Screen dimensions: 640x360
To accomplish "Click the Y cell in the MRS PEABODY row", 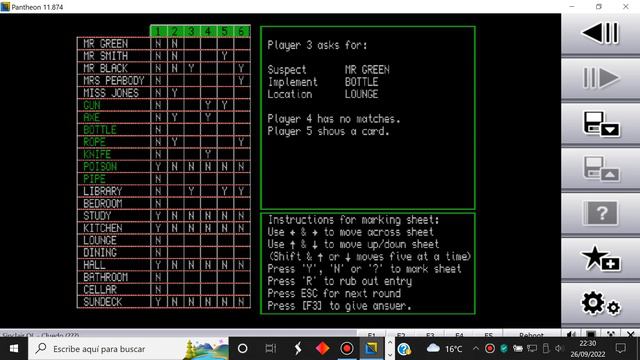I will [x=241, y=80].
